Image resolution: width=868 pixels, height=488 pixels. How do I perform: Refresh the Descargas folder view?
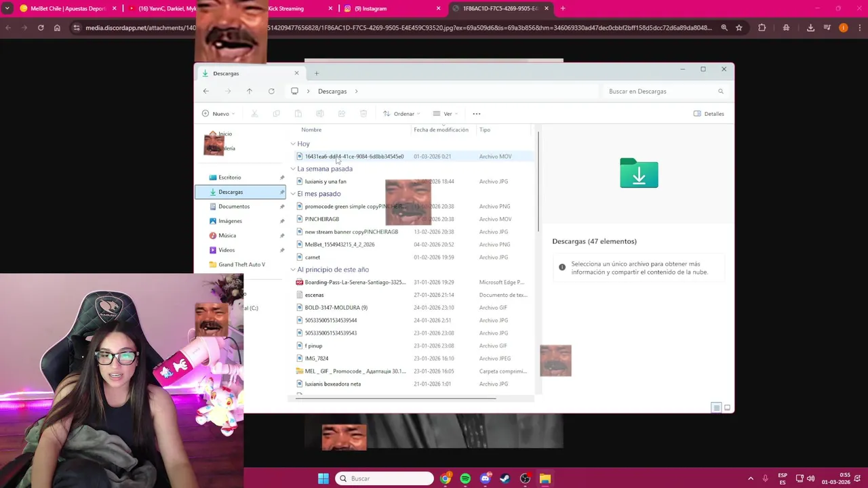click(271, 91)
